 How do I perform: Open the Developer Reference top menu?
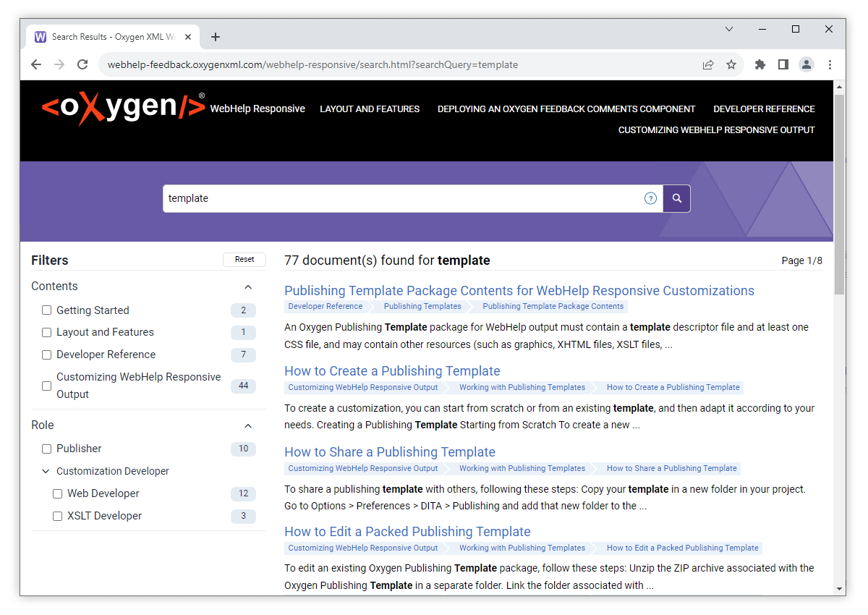click(x=764, y=109)
